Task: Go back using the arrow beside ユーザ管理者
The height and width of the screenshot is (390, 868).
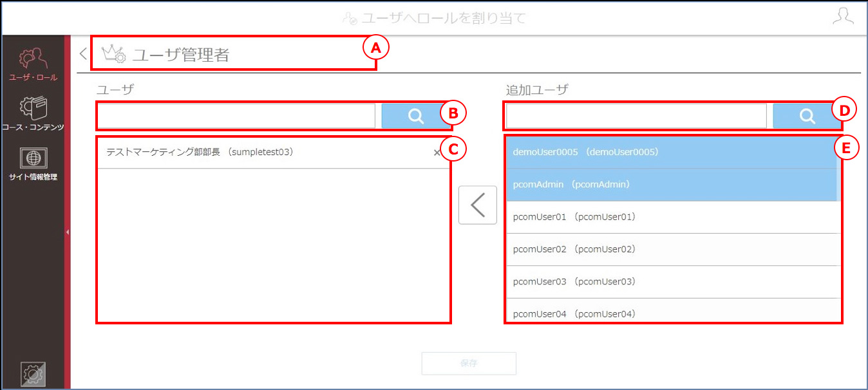Action: (82, 53)
